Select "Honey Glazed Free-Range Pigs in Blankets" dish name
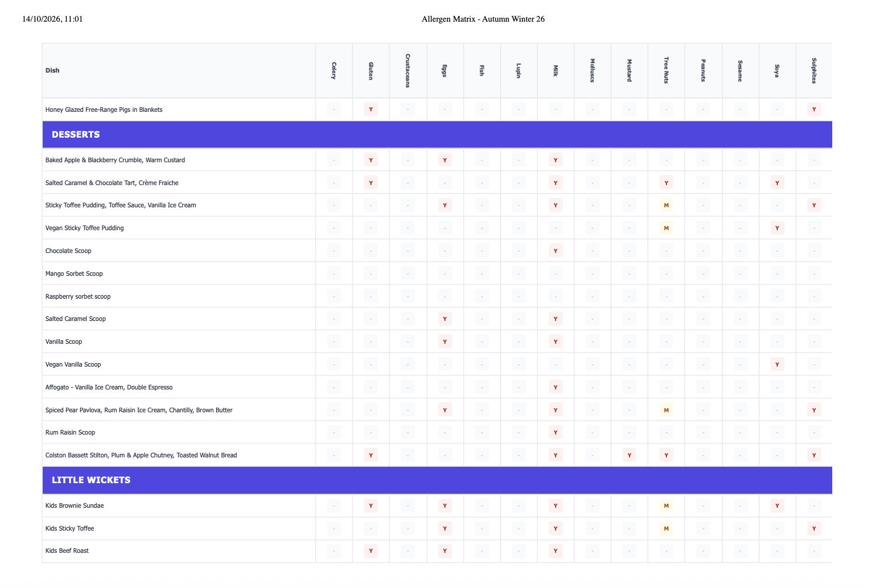 pyautogui.click(x=104, y=110)
